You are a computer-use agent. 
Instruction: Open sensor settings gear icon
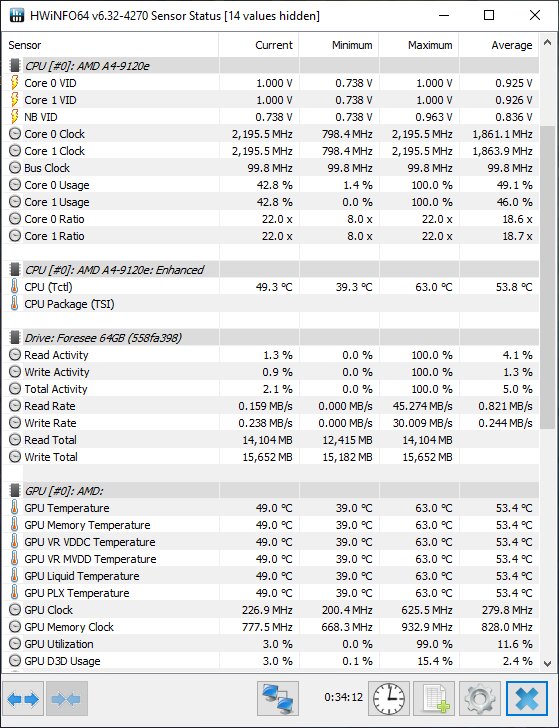pos(480,699)
